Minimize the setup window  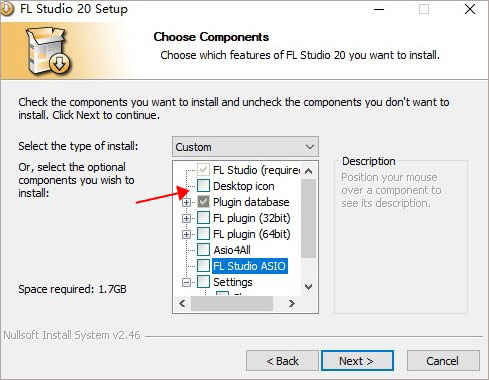click(379, 9)
